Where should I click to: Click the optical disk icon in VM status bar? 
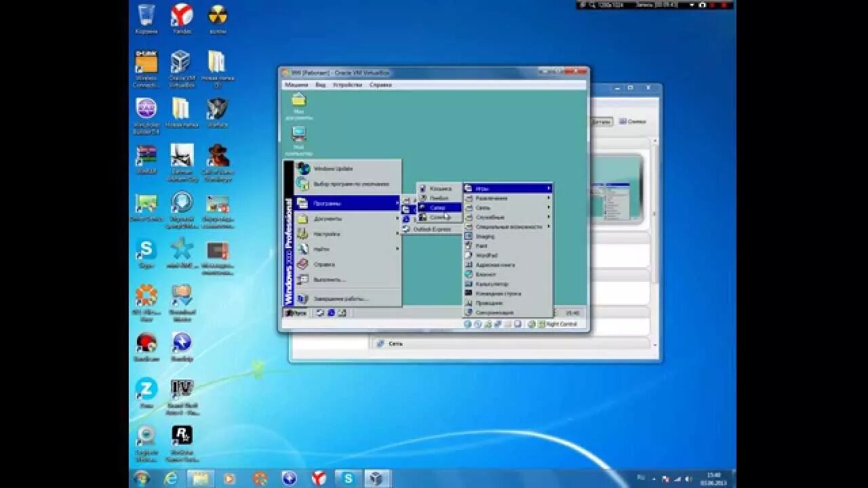pyautogui.click(x=477, y=324)
